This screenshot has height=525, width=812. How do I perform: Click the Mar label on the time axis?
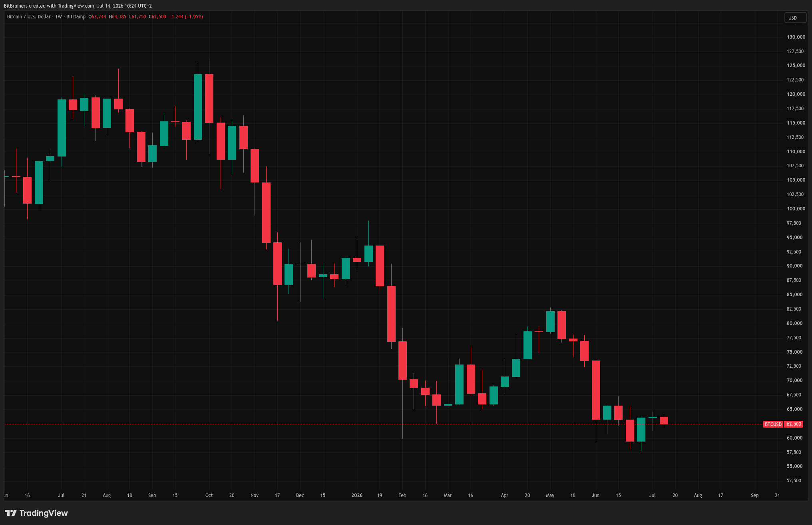point(448,495)
